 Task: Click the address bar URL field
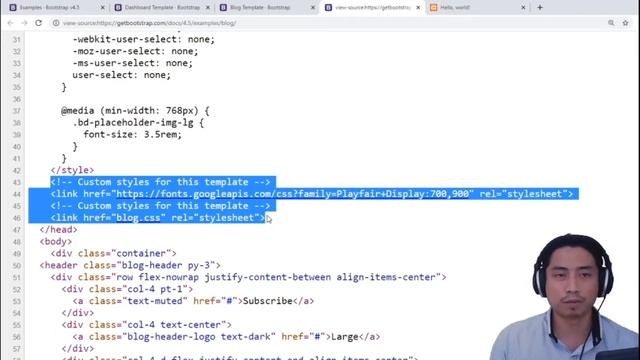pyautogui.click(x=327, y=23)
